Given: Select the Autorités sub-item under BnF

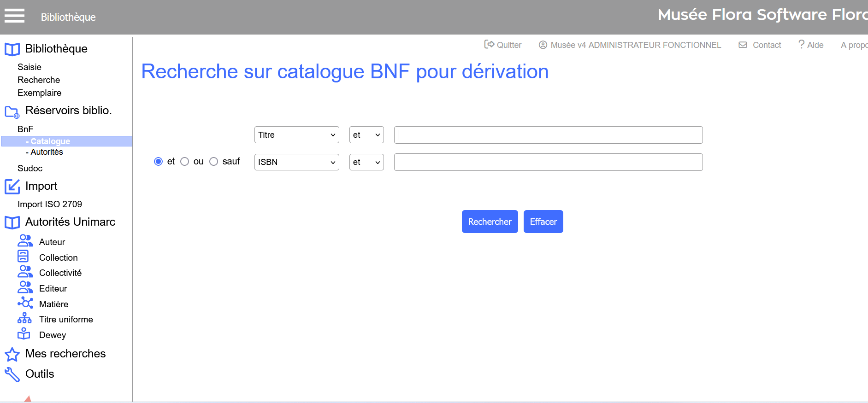Looking at the screenshot, I should pyautogui.click(x=44, y=152).
